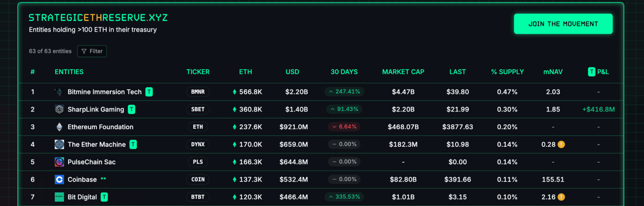Viewport: 644px width, 206px height.
Task: Click the funnel icon in the Filter button
Action: tap(84, 51)
